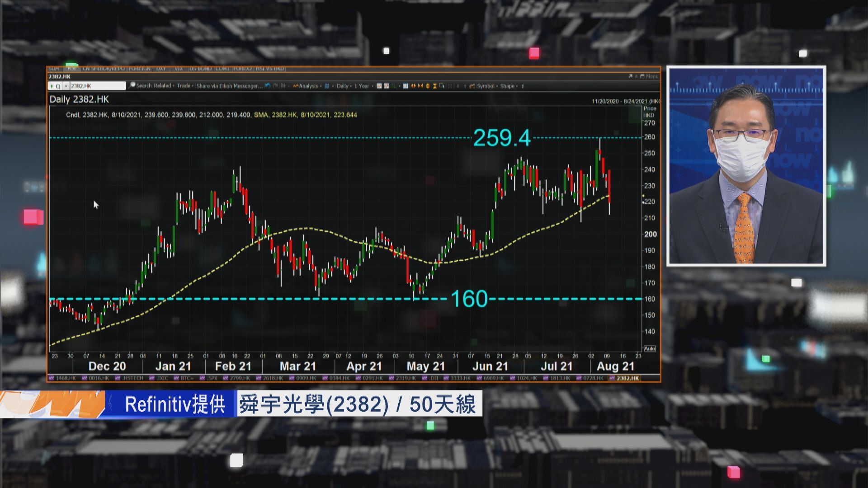Click the grid layout icon beside Analysis
The width and height of the screenshot is (868, 488).
point(326,86)
